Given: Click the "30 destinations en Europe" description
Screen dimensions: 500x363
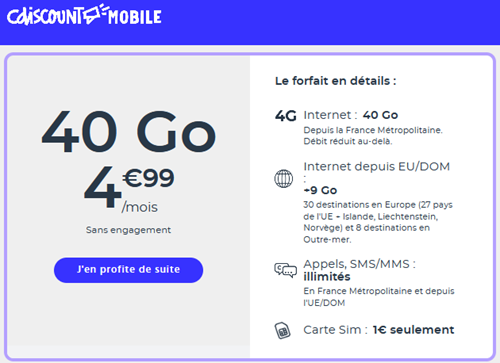Looking at the screenshot, I should [378, 222].
